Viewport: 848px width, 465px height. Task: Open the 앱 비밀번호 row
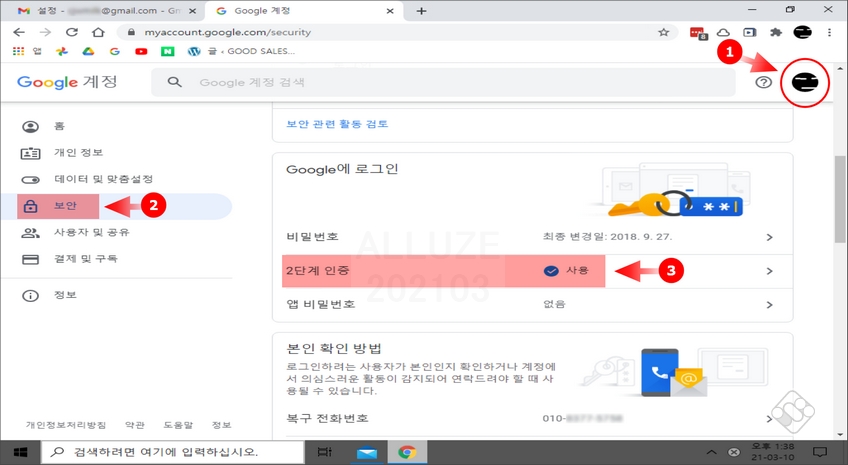coord(533,305)
